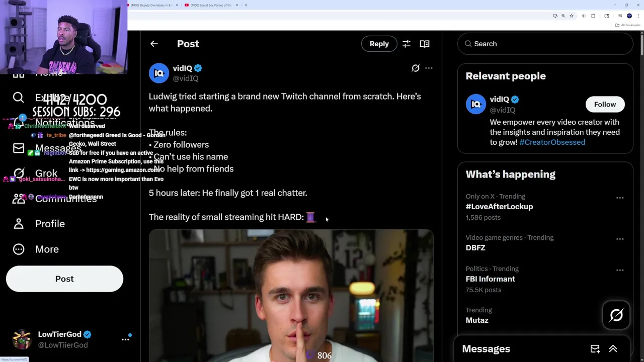Click the Grok icon on vidIQ's post

point(416,68)
